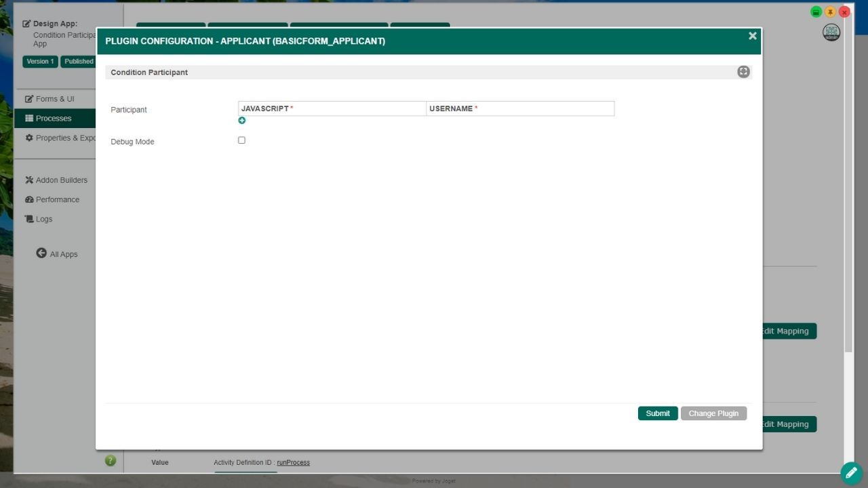Open the Performance menu item
Image resolution: width=868 pixels, height=488 pixels.
click(57, 200)
